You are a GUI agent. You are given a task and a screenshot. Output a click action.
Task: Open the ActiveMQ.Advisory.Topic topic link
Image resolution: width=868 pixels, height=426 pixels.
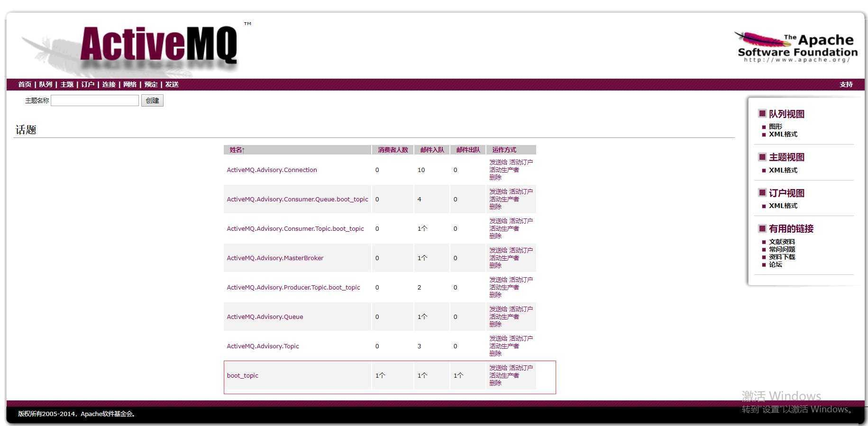263,346
